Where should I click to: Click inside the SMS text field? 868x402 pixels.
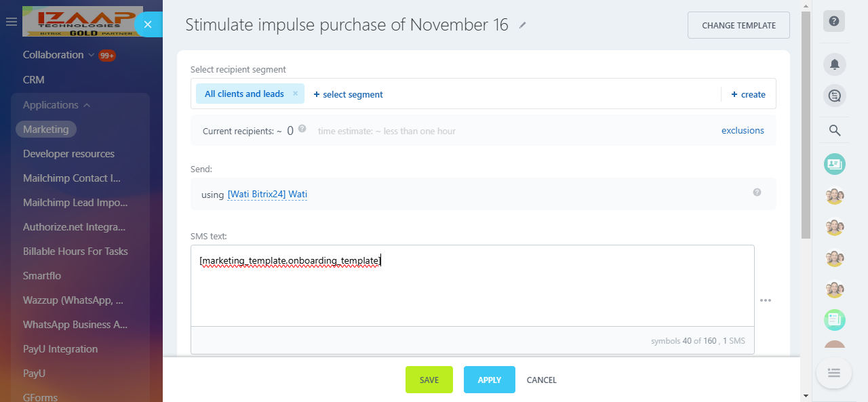pyautogui.click(x=472, y=292)
